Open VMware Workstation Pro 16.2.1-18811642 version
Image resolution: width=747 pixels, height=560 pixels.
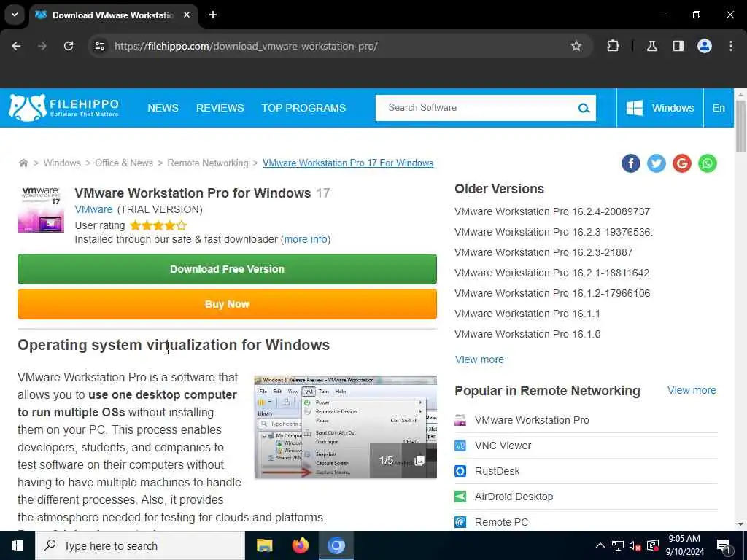551,273
